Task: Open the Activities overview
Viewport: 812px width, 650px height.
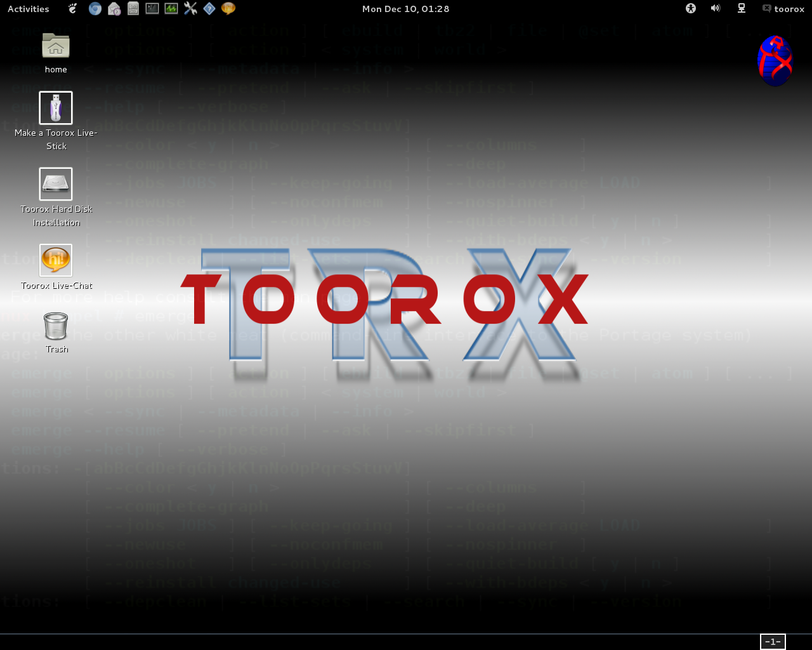Action: point(28,9)
